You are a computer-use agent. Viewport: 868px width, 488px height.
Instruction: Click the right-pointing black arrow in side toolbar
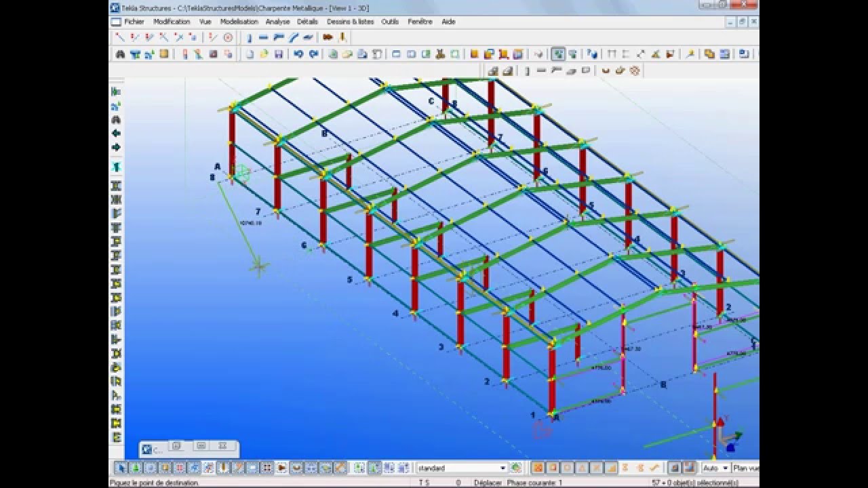click(116, 147)
